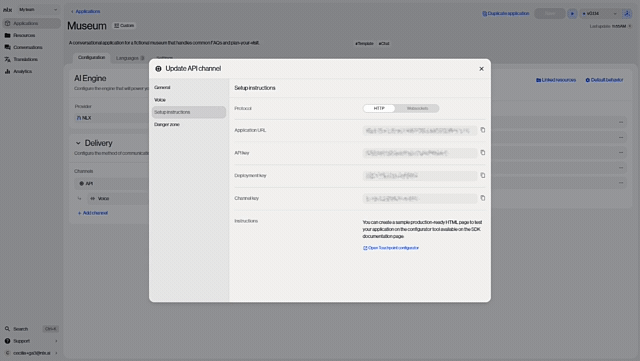Switch protocol to Websockets
The height and width of the screenshot is (361, 640).
(417, 108)
